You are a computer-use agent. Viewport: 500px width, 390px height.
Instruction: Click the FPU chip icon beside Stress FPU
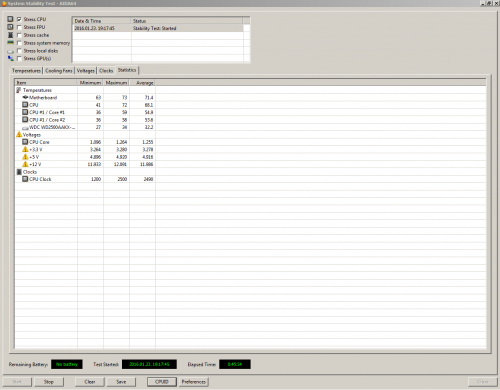(10, 27)
